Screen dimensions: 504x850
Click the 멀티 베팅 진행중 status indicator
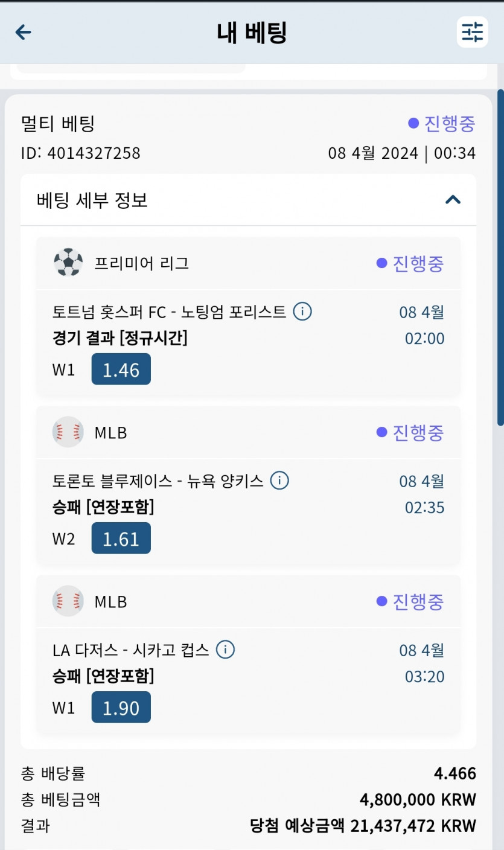point(442,124)
